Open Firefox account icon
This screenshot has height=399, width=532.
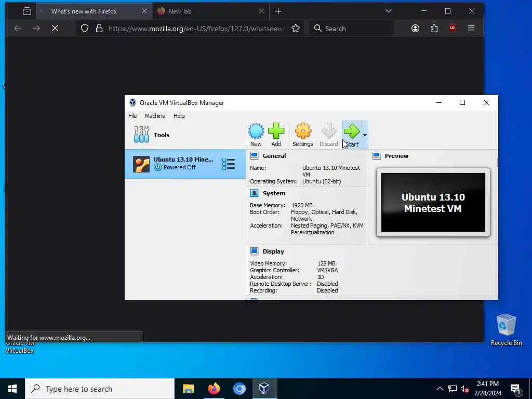coord(415,29)
